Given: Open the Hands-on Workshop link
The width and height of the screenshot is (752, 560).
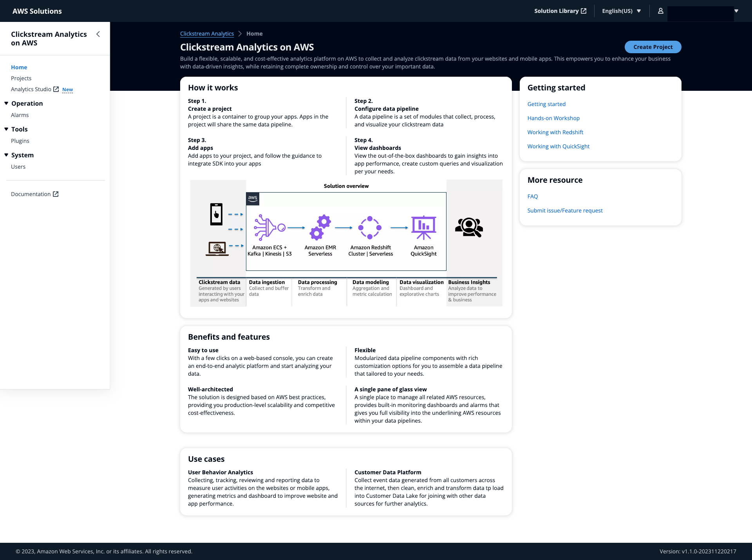Looking at the screenshot, I should coord(553,118).
